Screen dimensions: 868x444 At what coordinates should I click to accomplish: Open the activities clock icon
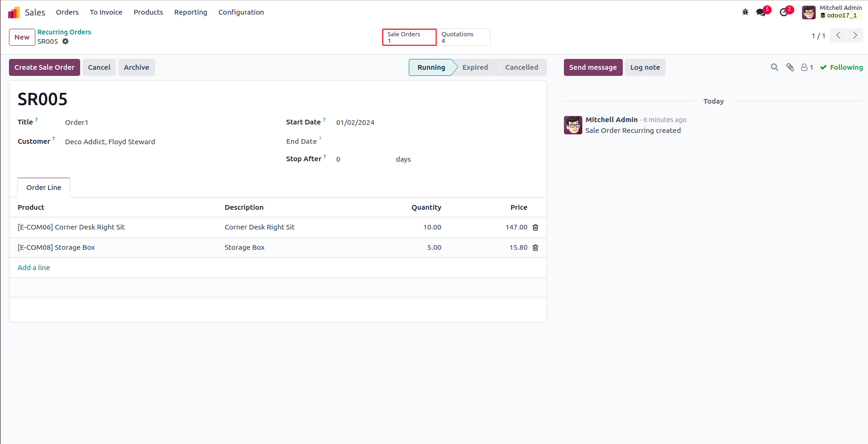point(784,12)
